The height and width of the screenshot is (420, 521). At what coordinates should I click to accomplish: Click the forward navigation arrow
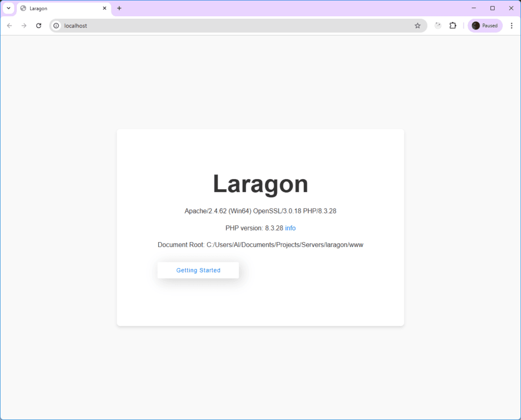pos(24,25)
